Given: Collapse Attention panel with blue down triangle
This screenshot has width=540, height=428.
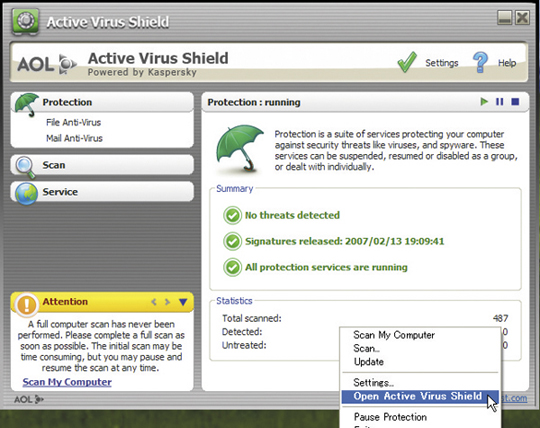Looking at the screenshot, I should [183, 302].
